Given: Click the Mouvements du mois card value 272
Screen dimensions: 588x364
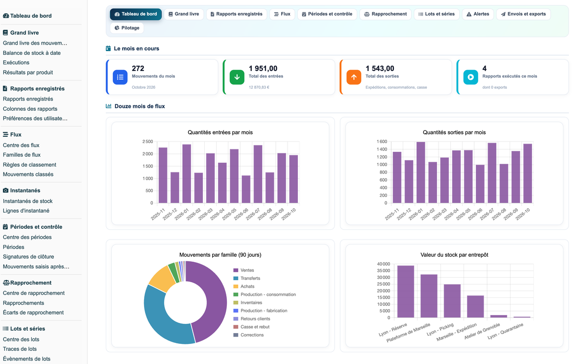Looking at the screenshot, I should coord(138,69).
